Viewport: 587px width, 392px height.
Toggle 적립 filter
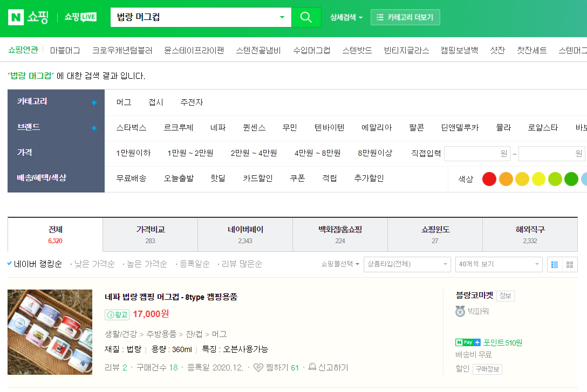pos(330,178)
